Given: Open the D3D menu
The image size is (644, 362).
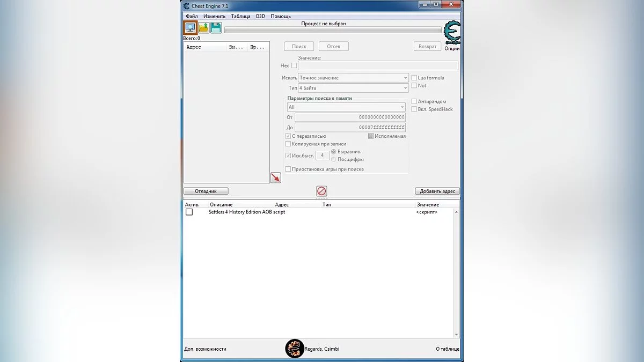Looking at the screenshot, I should coord(261,16).
